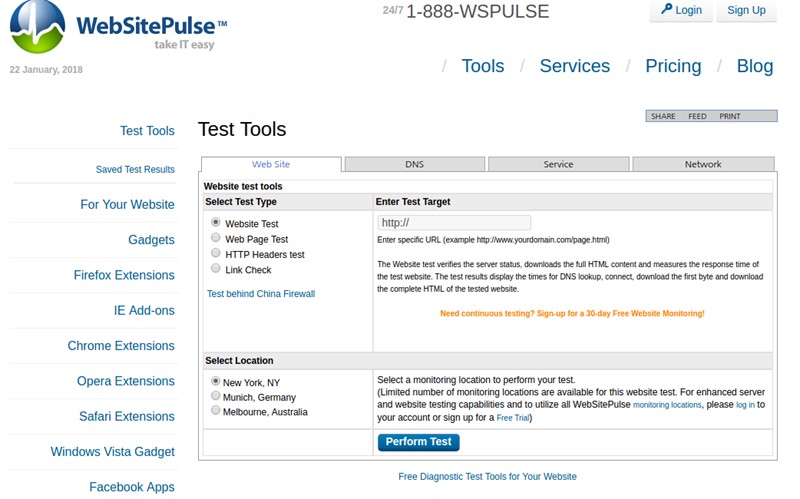This screenshot has width=800, height=499.
Task: Click the 22 January, 2018 date
Action: [x=46, y=70]
